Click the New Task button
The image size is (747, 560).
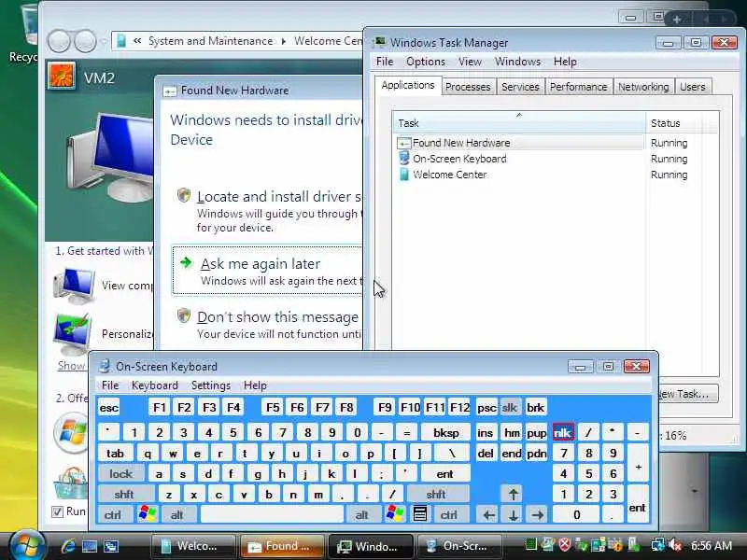tap(687, 394)
